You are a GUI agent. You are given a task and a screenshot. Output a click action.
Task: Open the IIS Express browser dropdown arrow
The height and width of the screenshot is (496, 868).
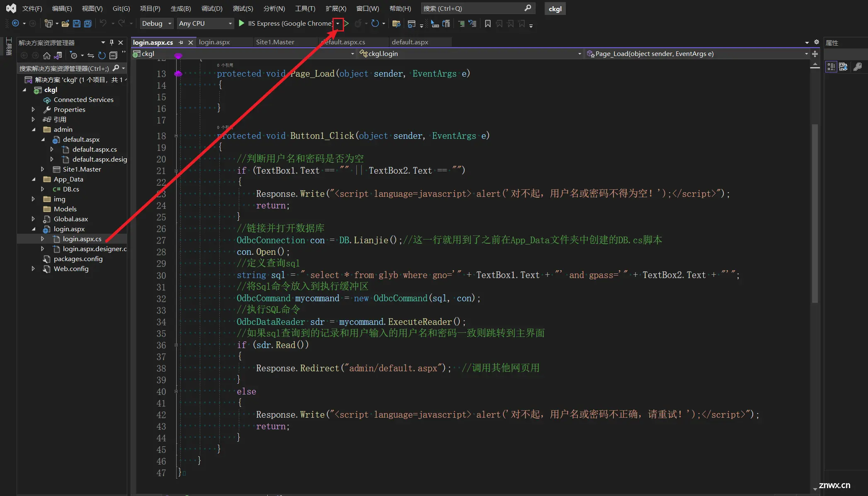(338, 24)
